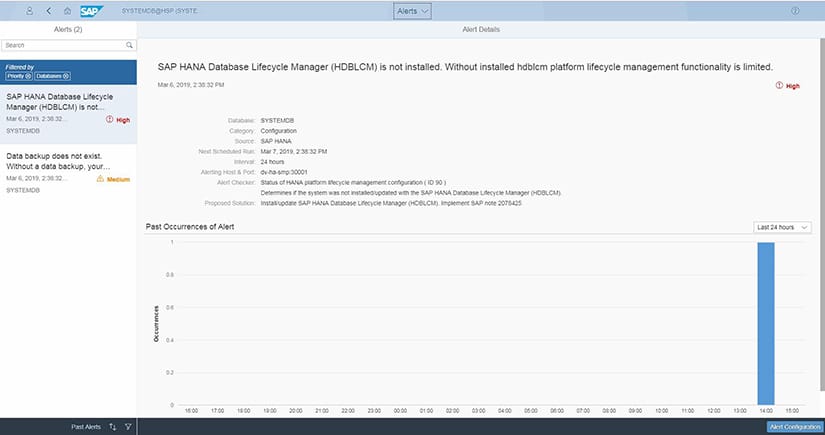Click the Interval value 24 hours
825x435 pixels.
(273, 162)
